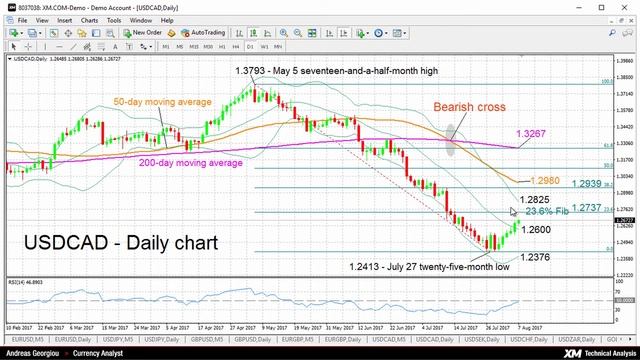Switch chart to bar chart view
Screen dimensions: 640x360
point(239,33)
